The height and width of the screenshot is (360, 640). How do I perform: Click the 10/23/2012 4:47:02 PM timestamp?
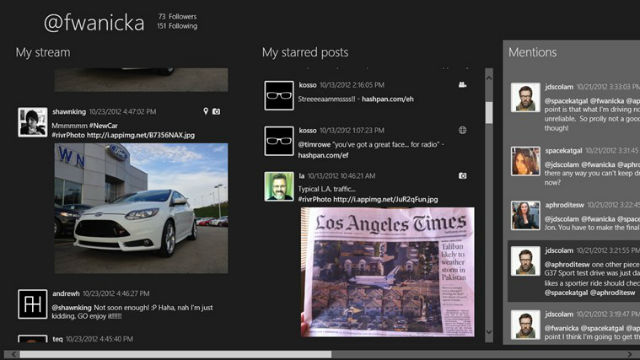(x=122, y=112)
